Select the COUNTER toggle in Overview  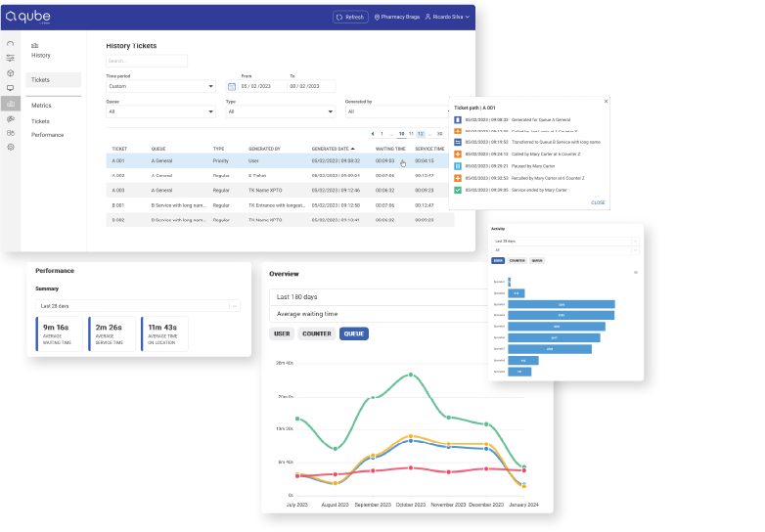click(316, 333)
